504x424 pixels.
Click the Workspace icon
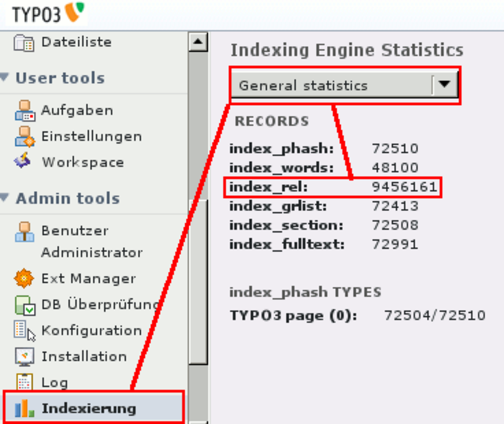(x=22, y=161)
